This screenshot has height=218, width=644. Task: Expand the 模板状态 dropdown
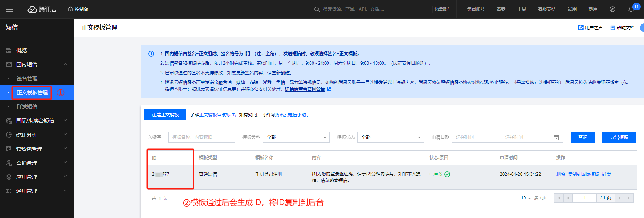[x=390, y=137]
